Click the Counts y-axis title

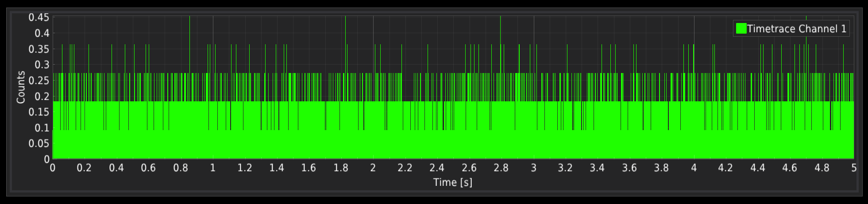pyautogui.click(x=20, y=87)
